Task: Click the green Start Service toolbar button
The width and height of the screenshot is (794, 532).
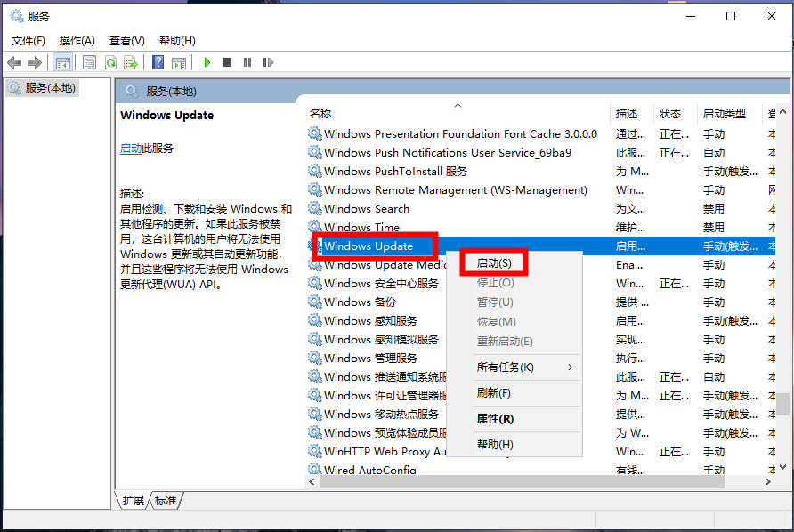Action: coord(207,63)
